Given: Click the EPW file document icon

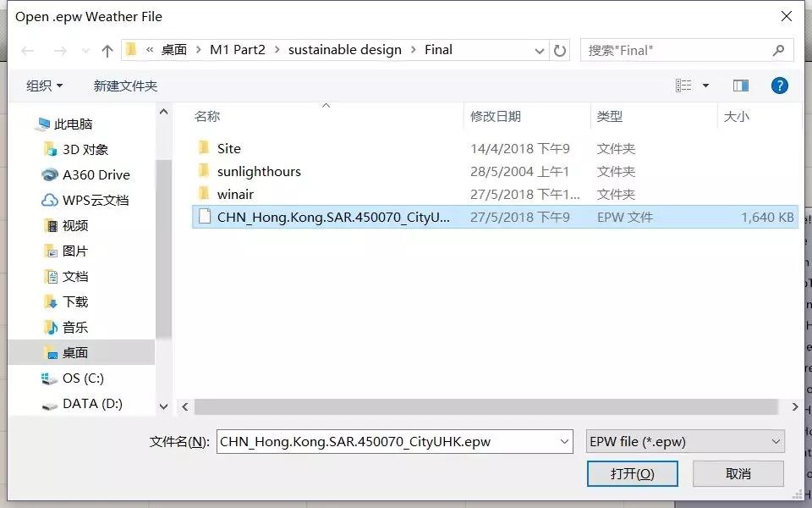Looking at the screenshot, I should click(205, 216).
